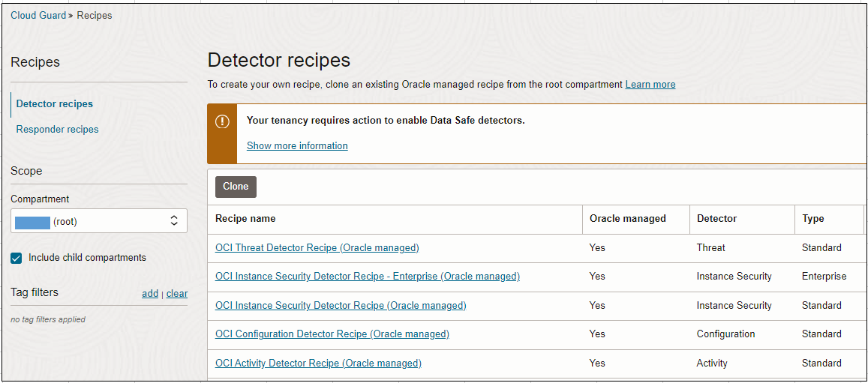Open OCI Instance Security Detector Recipe - Enterprise
868x383 pixels.
point(368,276)
